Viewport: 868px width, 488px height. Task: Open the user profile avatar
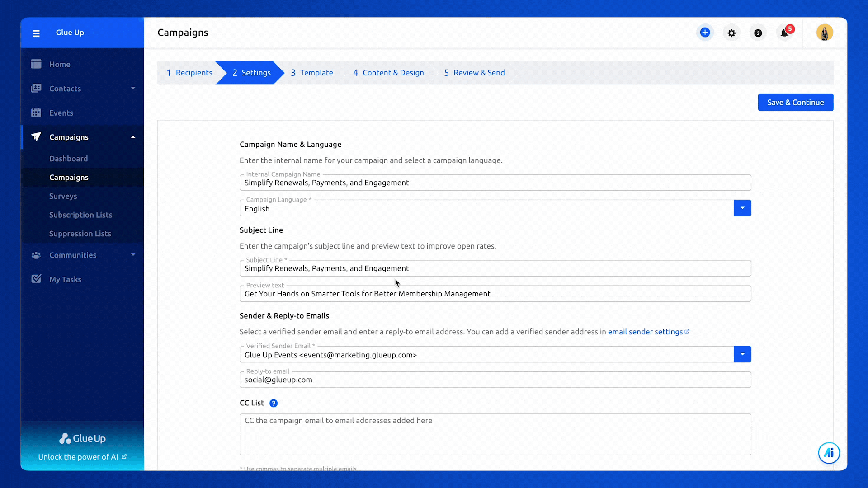click(x=824, y=33)
